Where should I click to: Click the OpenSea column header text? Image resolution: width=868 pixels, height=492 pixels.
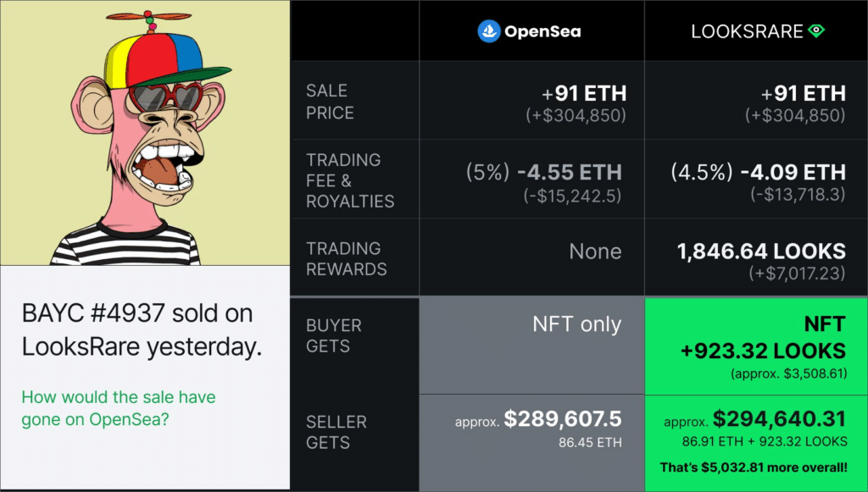(x=542, y=31)
